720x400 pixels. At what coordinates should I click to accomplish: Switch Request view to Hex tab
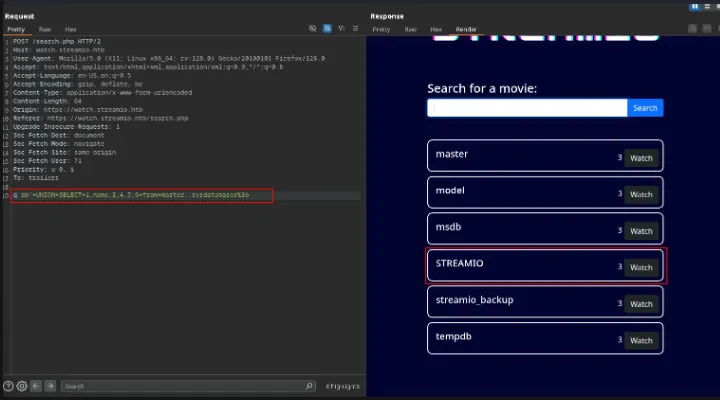[70, 29]
